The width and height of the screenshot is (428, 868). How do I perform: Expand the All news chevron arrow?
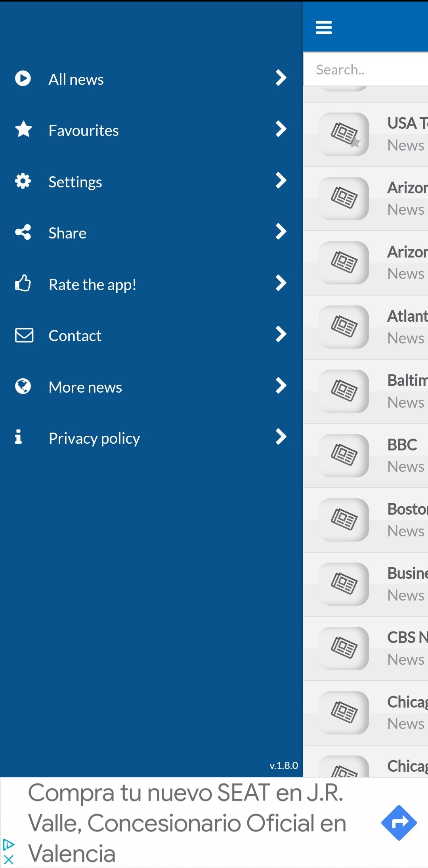pos(281,78)
